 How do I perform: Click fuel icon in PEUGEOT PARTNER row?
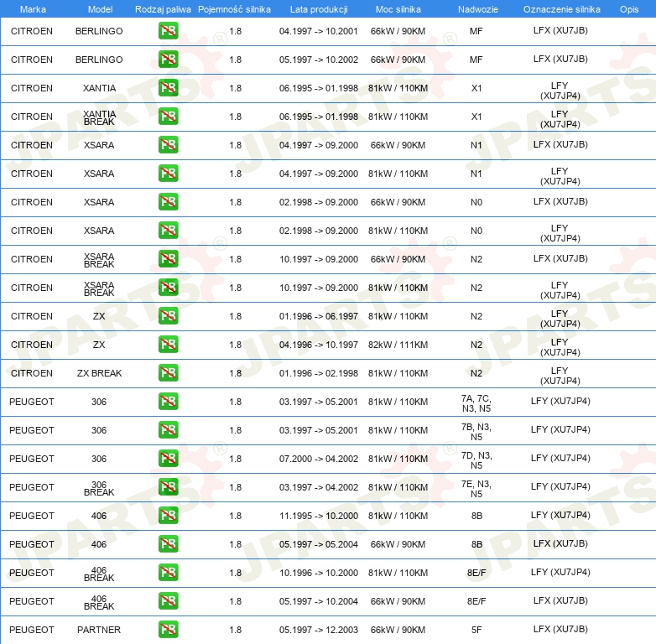(168, 630)
